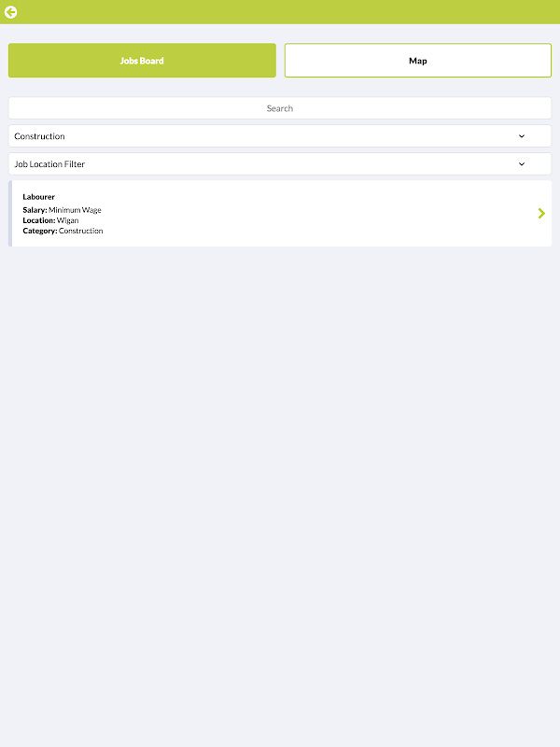
Task: Click the chevron on the Construction dropdown
Action: click(x=522, y=136)
